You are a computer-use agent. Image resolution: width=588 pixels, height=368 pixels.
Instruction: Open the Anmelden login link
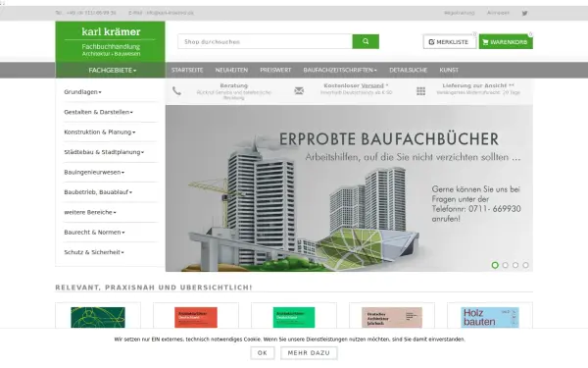[x=498, y=13]
